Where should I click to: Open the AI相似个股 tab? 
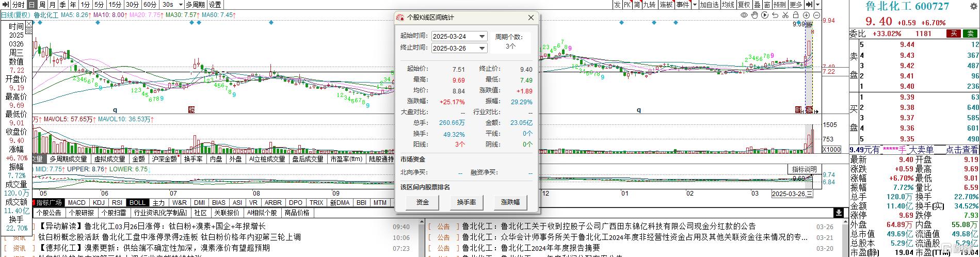262,213
